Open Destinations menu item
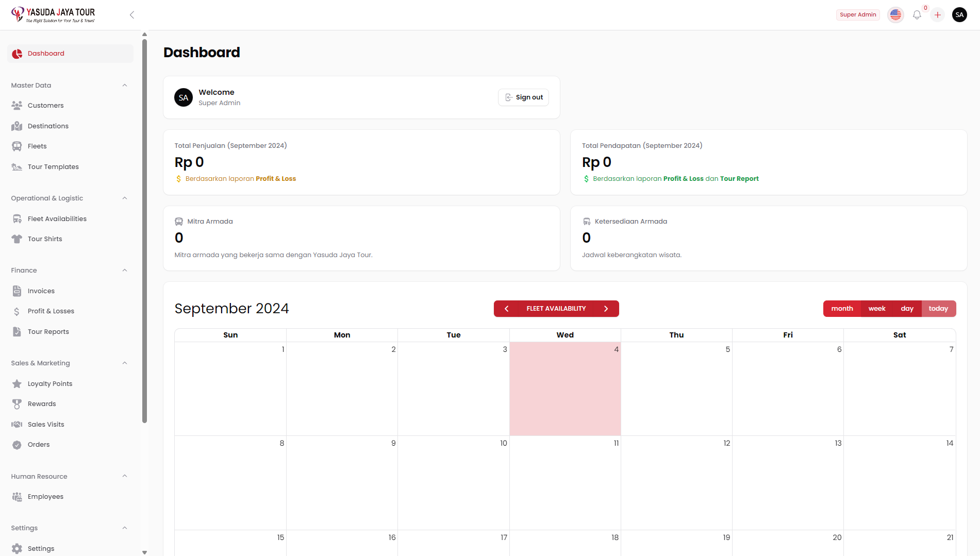Viewport: 980px width, 556px height. [x=70, y=126]
